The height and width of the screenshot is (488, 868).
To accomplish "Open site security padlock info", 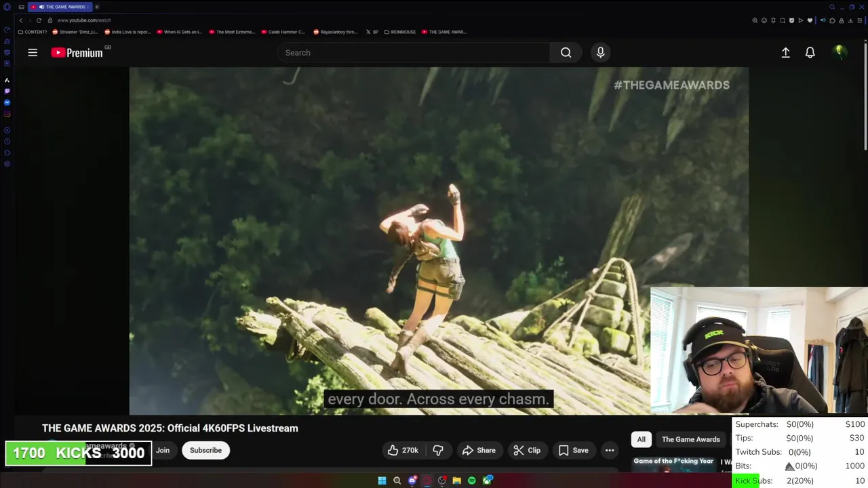I will point(50,20).
